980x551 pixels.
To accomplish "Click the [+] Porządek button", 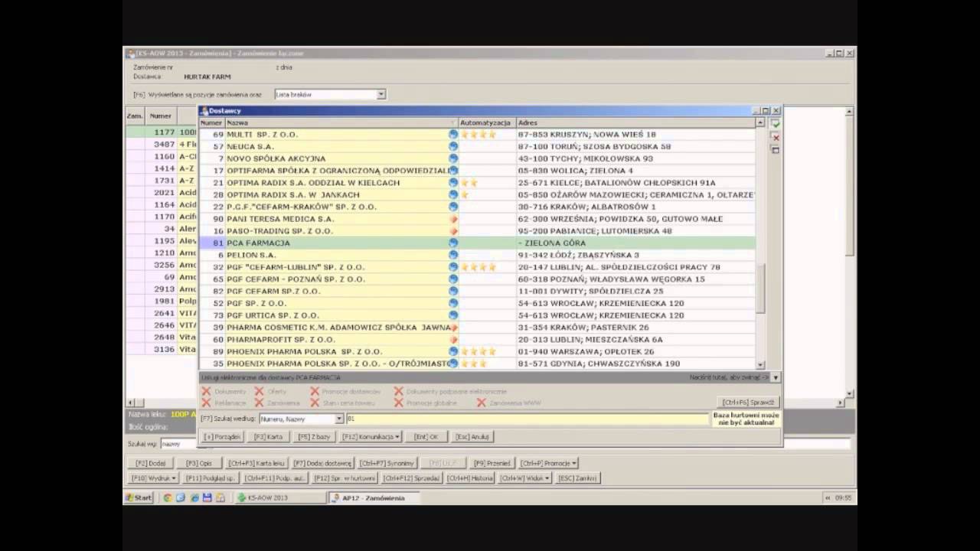I will [223, 436].
